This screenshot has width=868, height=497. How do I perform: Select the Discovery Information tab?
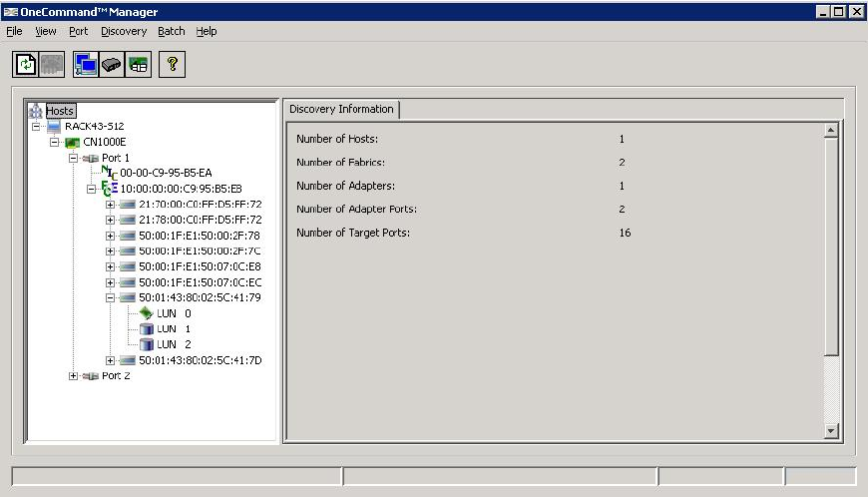click(341, 109)
